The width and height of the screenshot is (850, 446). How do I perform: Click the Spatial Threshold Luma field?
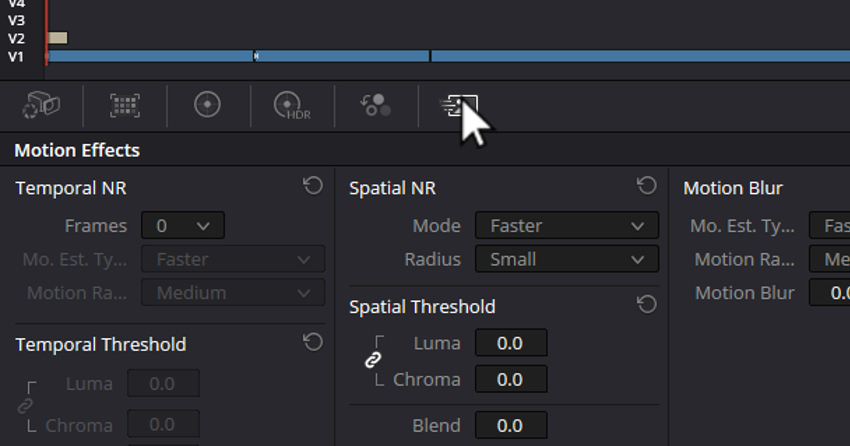click(511, 343)
